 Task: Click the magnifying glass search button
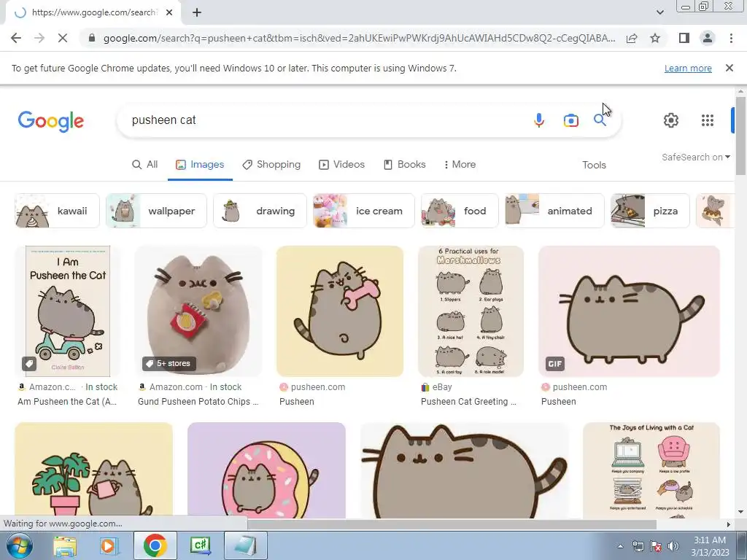coord(600,120)
